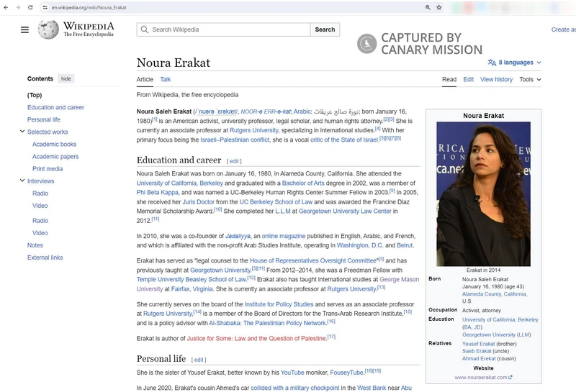Click the address bar URL
Image resolution: width=576 pixels, height=392 pixels.
click(x=89, y=7)
